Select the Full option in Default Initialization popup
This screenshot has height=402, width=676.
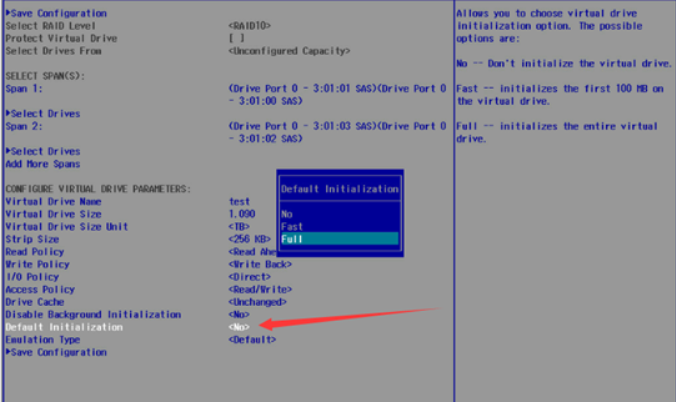tap(339, 239)
